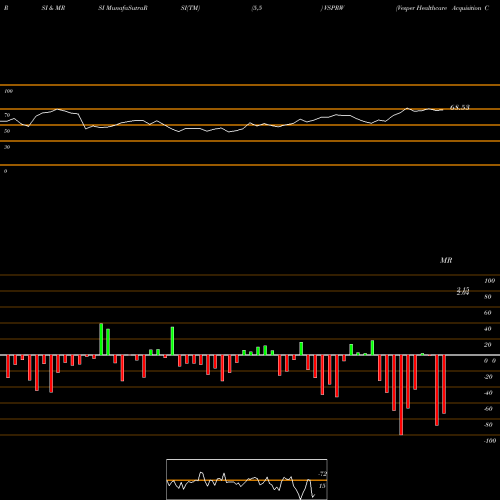Click the 'Acquisition' word in chart title
Image resolution: width=500 pixels, height=500 pixels.
pyautogui.click(x=466, y=8)
